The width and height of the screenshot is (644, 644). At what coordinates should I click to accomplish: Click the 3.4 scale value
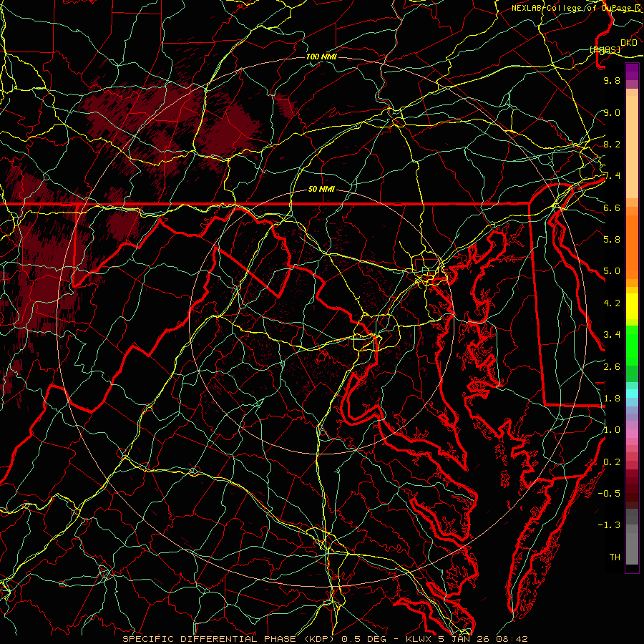click(x=612, y=334)
